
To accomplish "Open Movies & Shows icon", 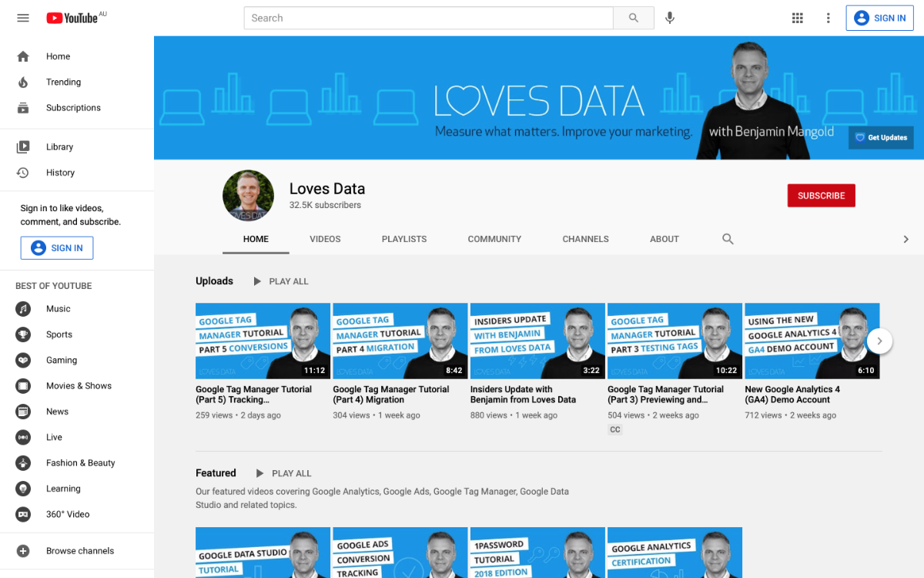I will [x=23, y=386].
